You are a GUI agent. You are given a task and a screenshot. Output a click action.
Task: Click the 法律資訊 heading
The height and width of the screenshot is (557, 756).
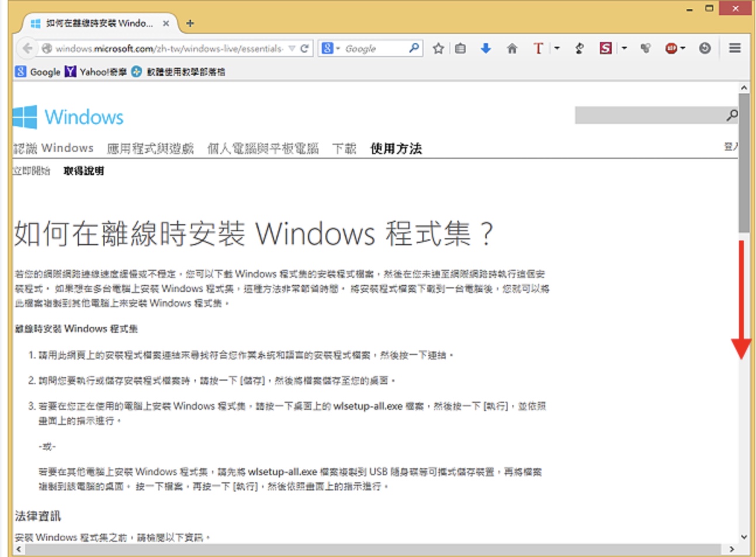(37, 516)
